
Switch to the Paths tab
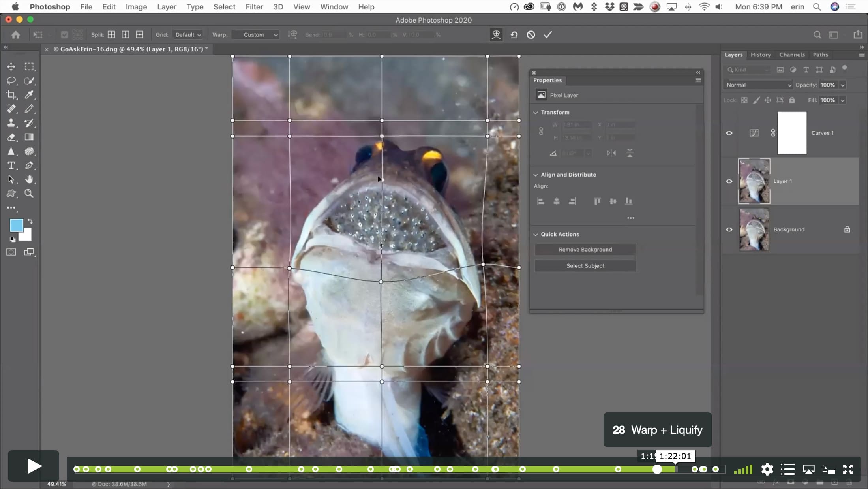820,55
